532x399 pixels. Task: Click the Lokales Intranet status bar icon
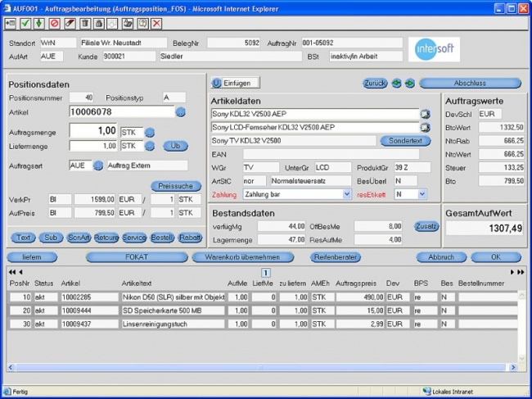(x=426, y=391)
